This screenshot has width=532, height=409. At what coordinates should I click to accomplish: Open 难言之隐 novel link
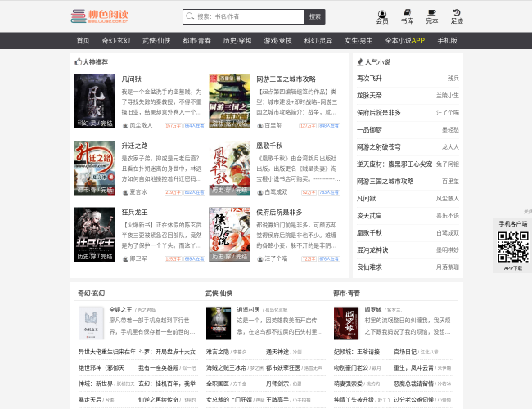click(218, 352)
